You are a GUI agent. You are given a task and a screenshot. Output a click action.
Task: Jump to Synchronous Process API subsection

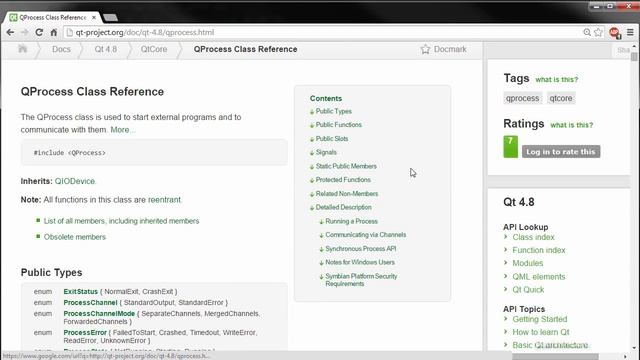click(360, 249)
